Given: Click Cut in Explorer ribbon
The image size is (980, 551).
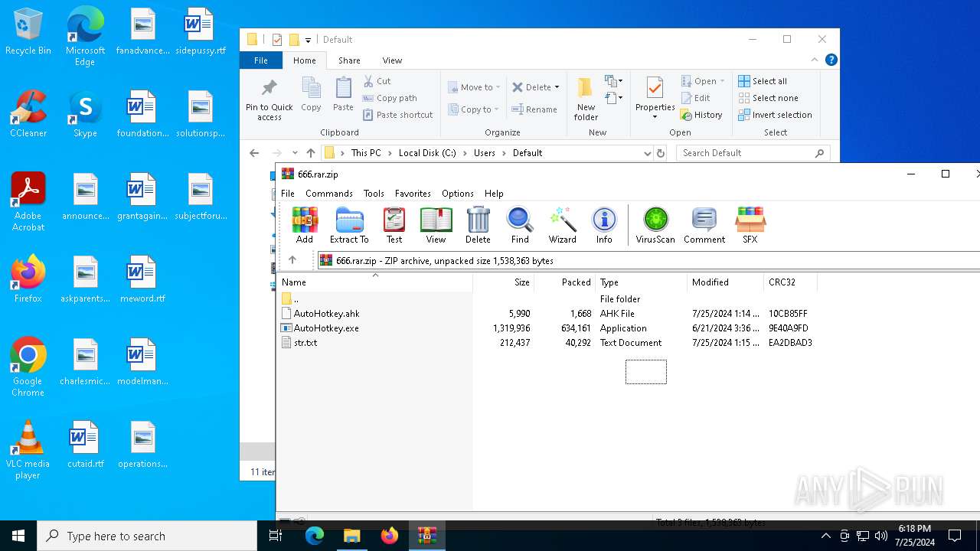Looking at the screenshot, I should click(x=377, y=81).
